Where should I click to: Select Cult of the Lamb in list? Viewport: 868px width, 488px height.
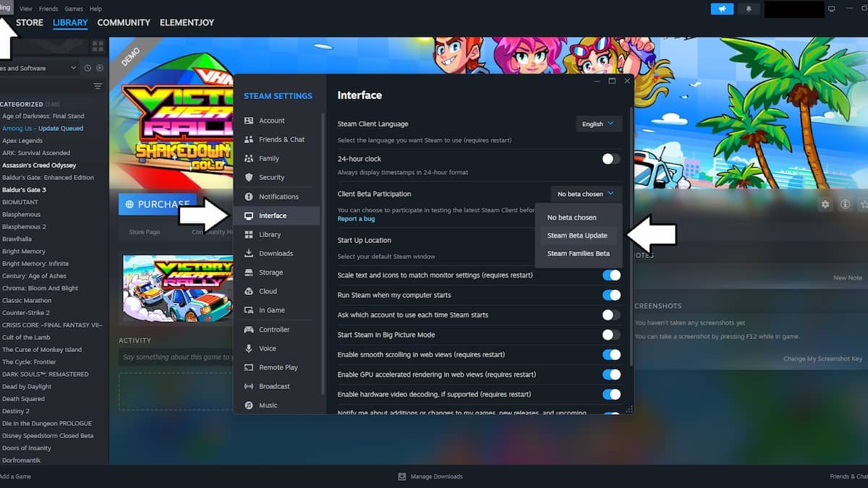[27, 338]
